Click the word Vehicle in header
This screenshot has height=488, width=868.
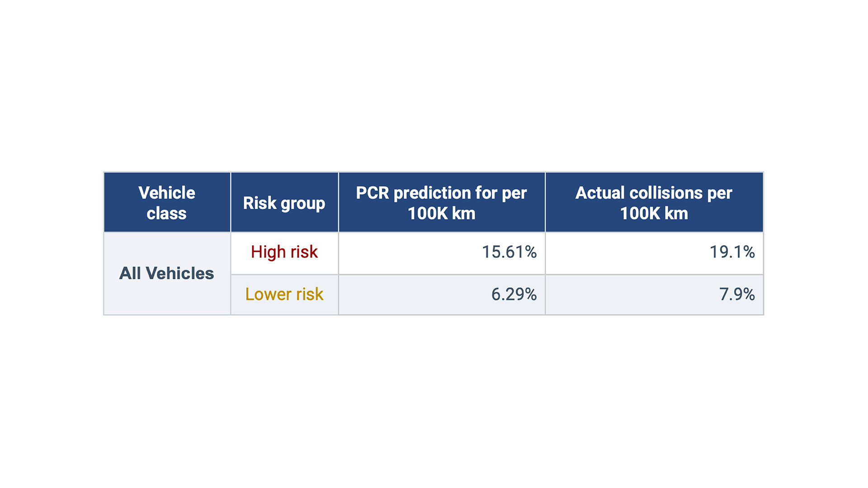point(167,193)
